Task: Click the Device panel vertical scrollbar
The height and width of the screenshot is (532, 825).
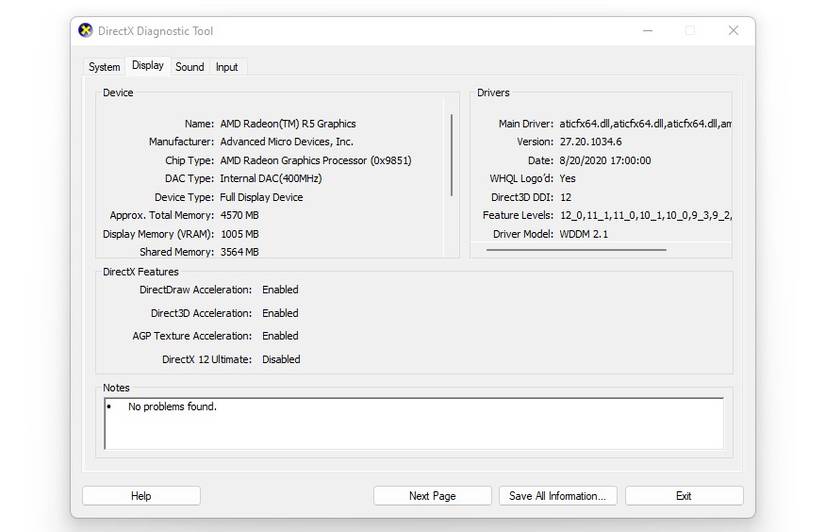Action: pos(451,155)
